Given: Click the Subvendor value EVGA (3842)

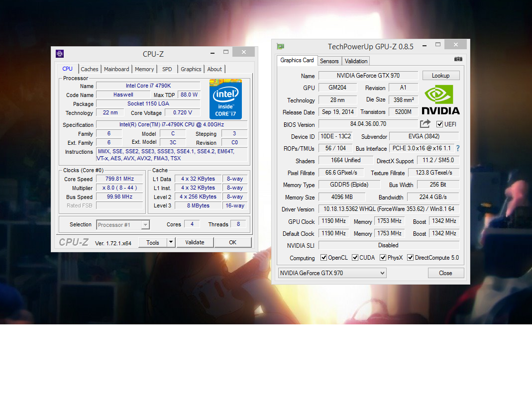Looking at the screenshot, I should [x=424, y=136].
